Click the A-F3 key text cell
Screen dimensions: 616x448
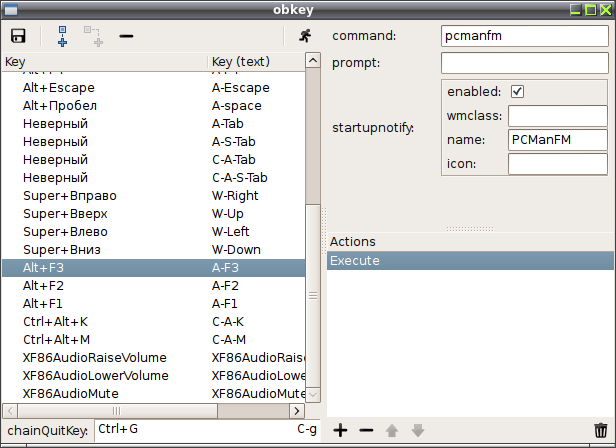pos(225,268)
